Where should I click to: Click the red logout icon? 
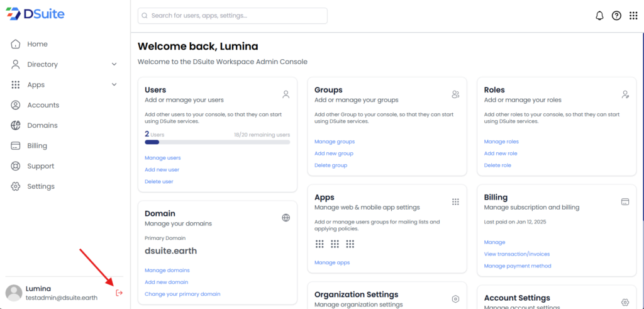coord(119,293)
